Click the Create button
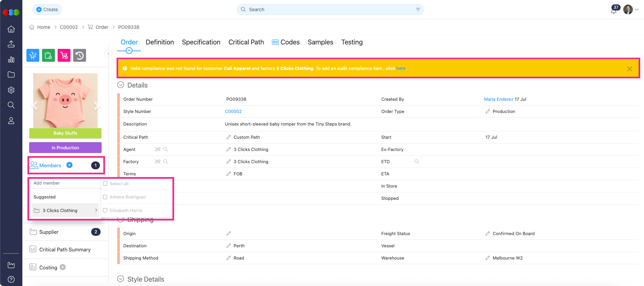644x286 pixels. (47, 9)
